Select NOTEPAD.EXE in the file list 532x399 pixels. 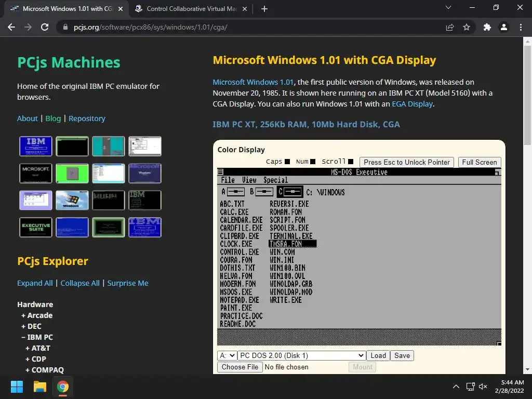[x=240, y=300]
